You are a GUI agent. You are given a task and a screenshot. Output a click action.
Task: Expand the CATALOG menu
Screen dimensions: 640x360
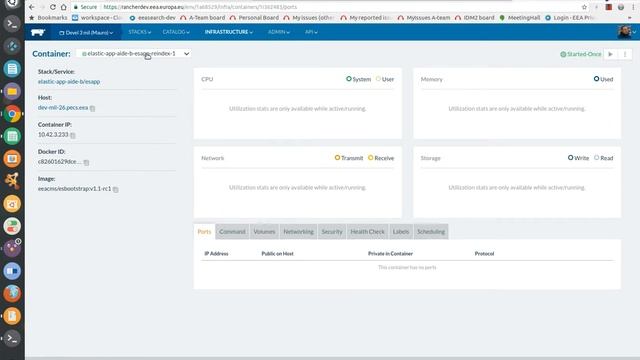click(176, 32)
